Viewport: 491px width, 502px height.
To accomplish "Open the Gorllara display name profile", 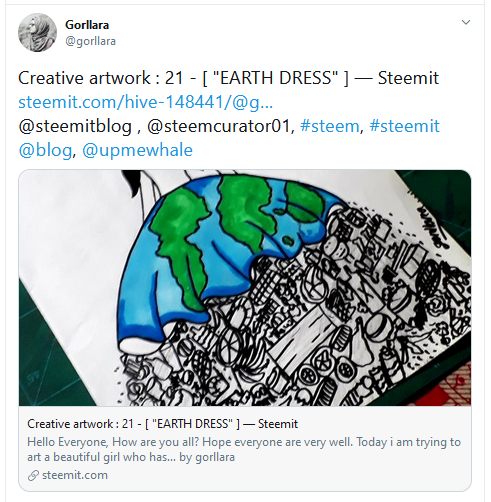I will (87, 25).
